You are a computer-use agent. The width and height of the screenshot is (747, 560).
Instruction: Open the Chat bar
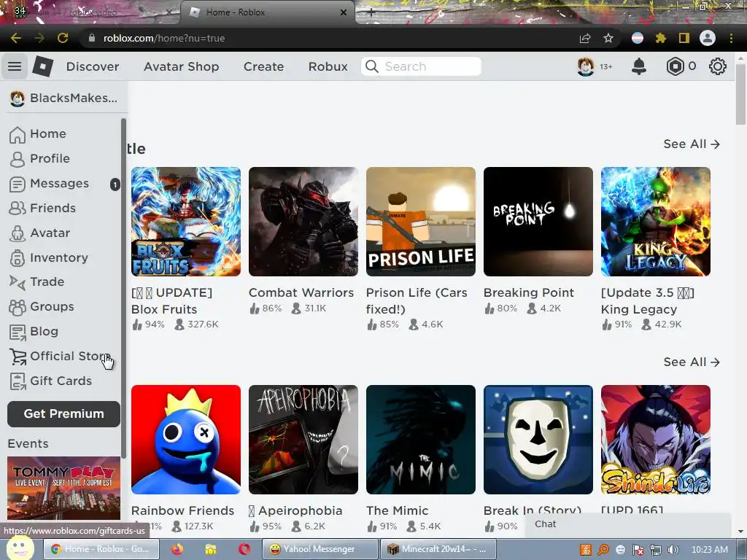click(x=628, y=524)
